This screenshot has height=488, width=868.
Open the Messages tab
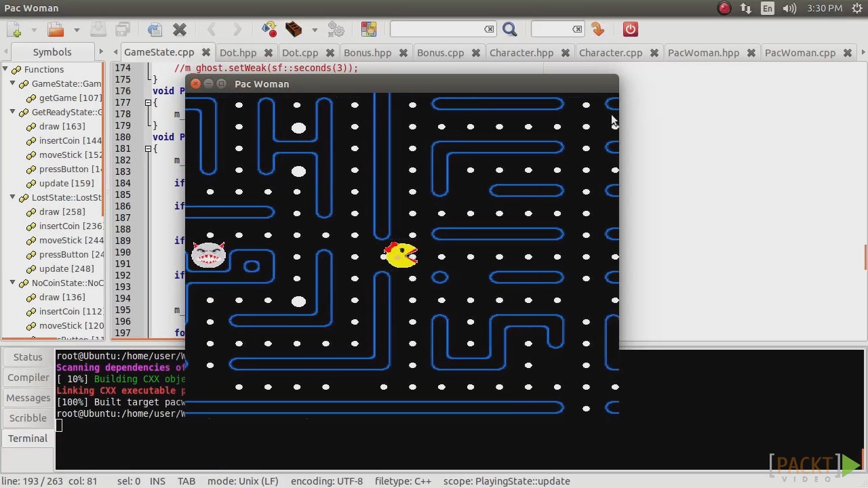(x=28, y=398)
